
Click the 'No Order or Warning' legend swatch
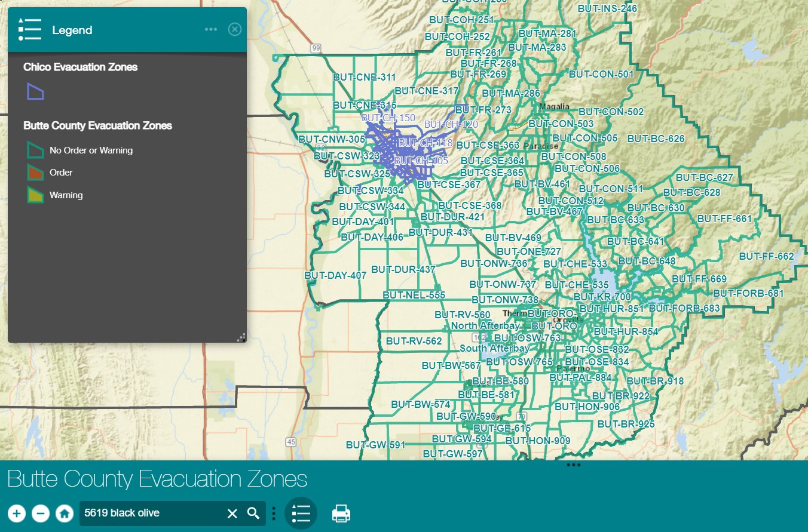click(x=35, y=150)
